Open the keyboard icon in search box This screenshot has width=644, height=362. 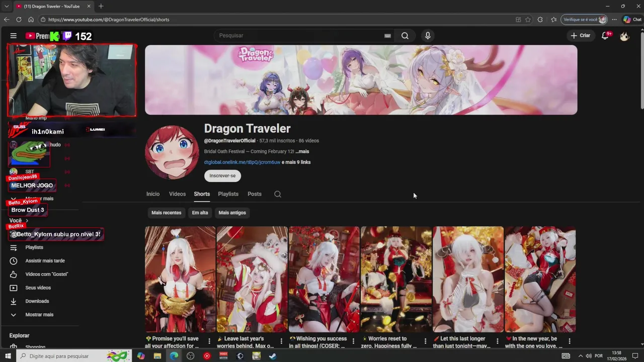coord(387,36)
